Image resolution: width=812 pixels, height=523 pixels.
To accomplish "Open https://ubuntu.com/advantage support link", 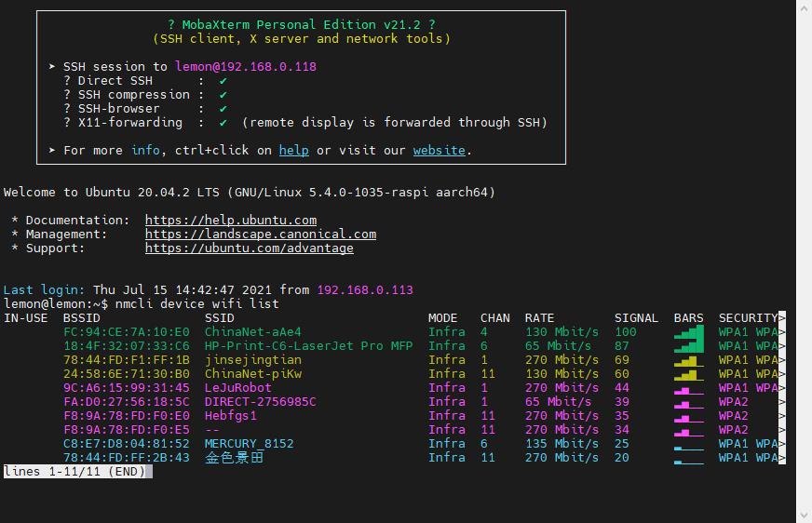I will (x=249, y=248).
